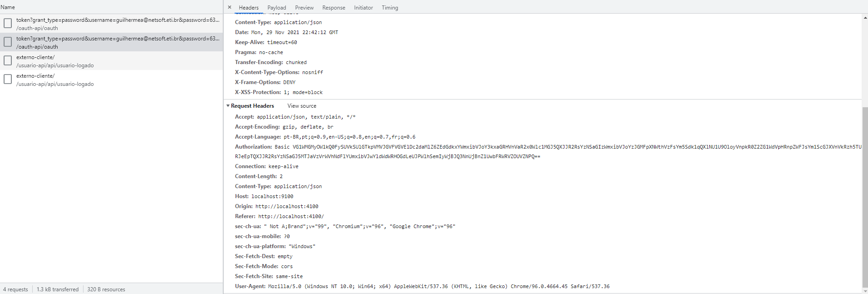Click the X-Frame-Options: DENY header
The image size is (868, 294).
tap(265, 82)
